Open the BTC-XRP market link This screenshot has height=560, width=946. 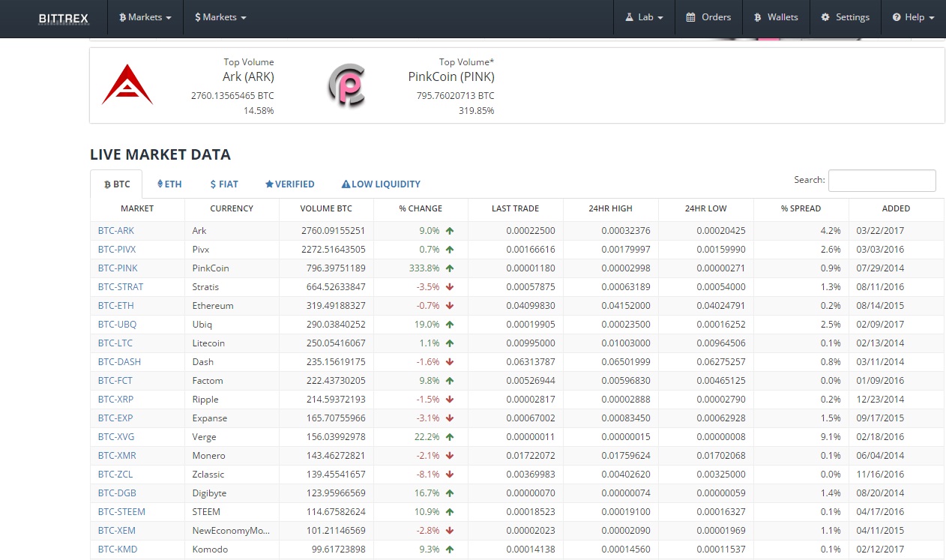(x=115, y=400)
